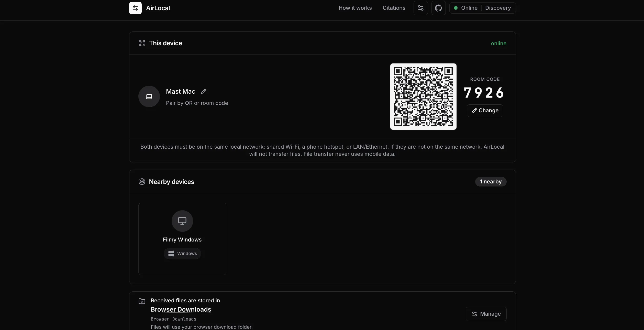Click the laptop avatar for Mast Mac
Image resolution: width=644 pixels, height=330 pixels.
[x=149, y=96]
